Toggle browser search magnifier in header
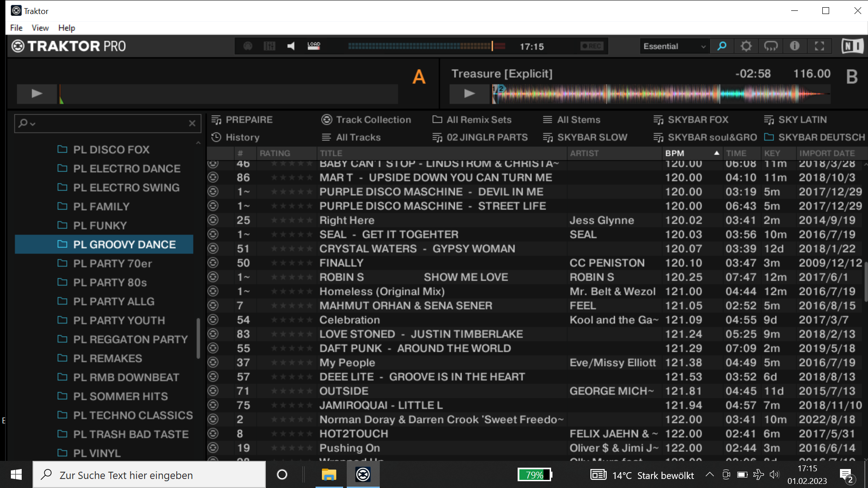This screenshot has width=868, height=488. (x=722, y=46)
